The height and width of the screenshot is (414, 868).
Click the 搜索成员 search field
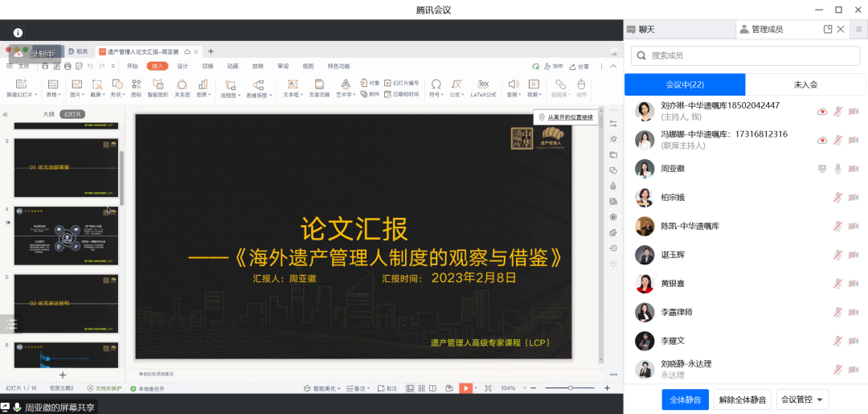pos(745,55)
